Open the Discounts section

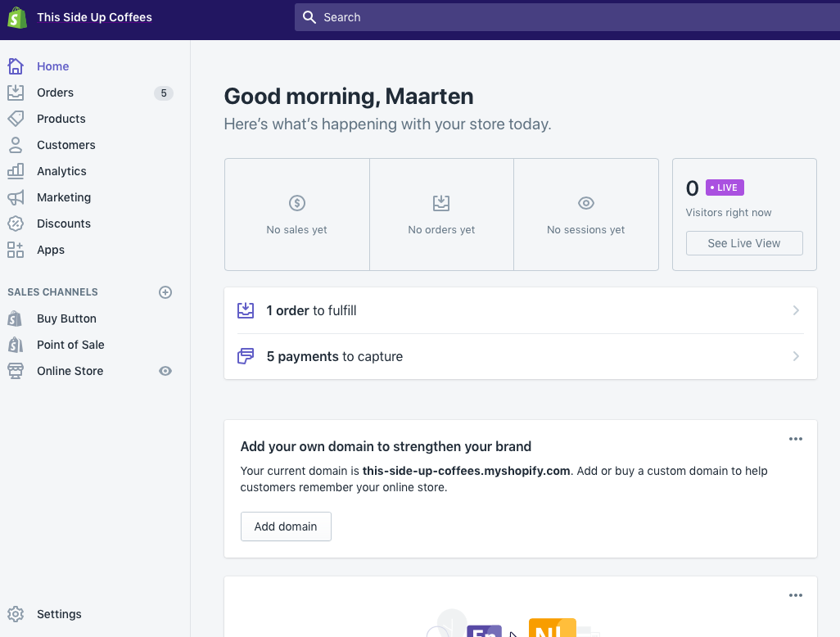coord(64,224)
